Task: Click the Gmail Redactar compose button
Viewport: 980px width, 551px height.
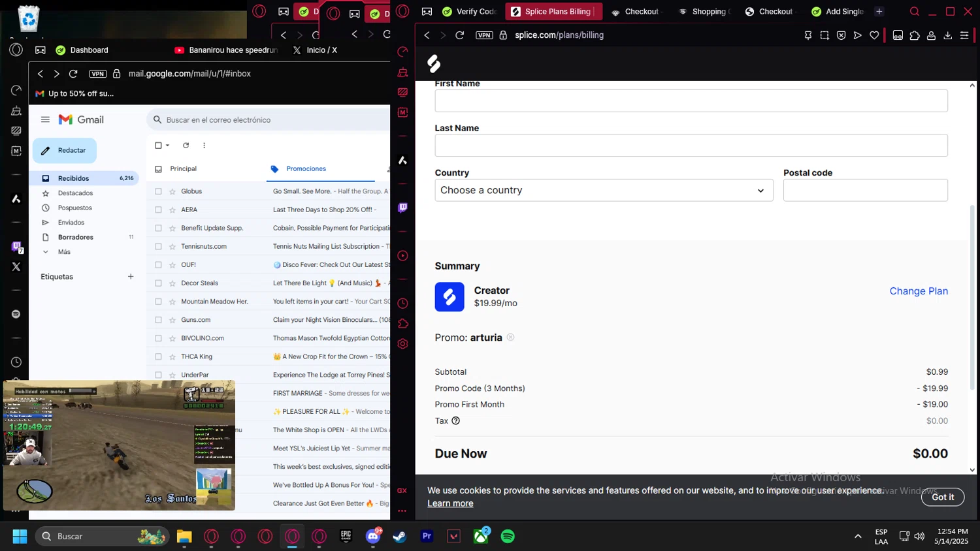Action: [65, 151]
